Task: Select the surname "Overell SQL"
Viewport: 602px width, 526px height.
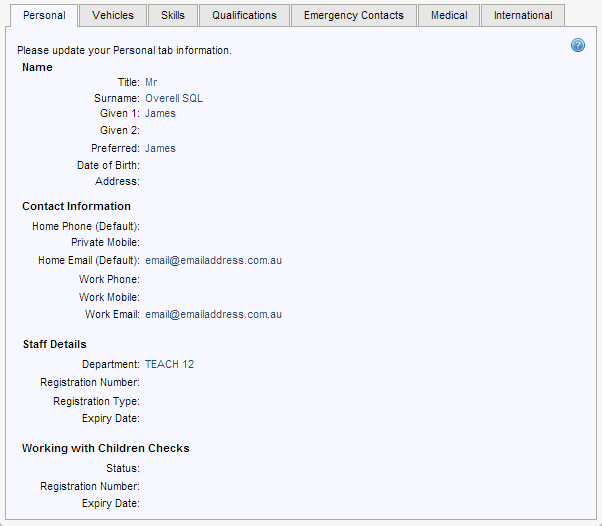Action: pos(174,98)
